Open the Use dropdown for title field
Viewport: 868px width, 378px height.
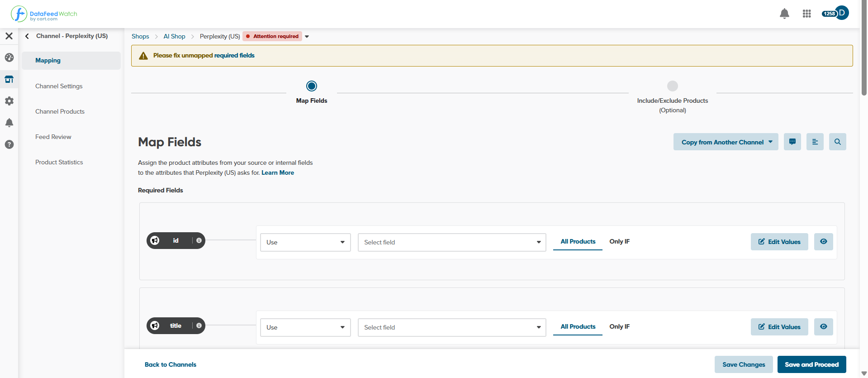[x=305, y=327]
